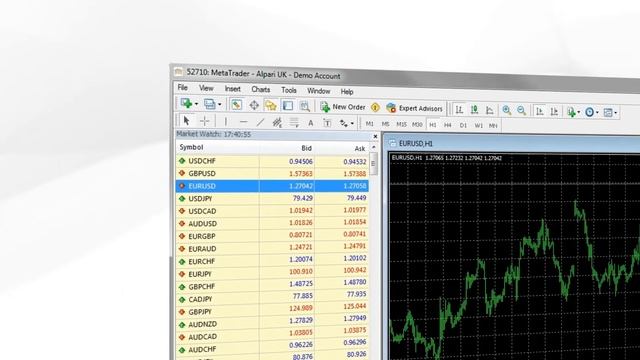
Task: Set timeframe to M5
Action: pos(385,124)
